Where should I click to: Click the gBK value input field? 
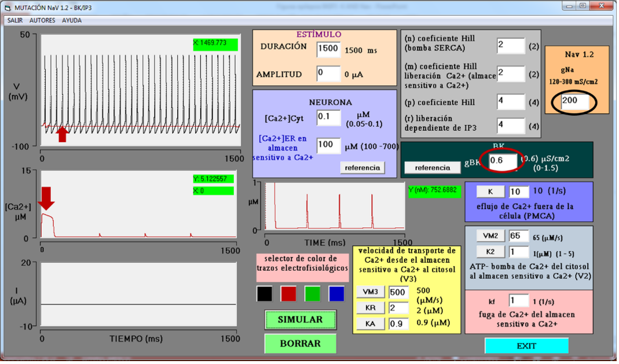502,161
